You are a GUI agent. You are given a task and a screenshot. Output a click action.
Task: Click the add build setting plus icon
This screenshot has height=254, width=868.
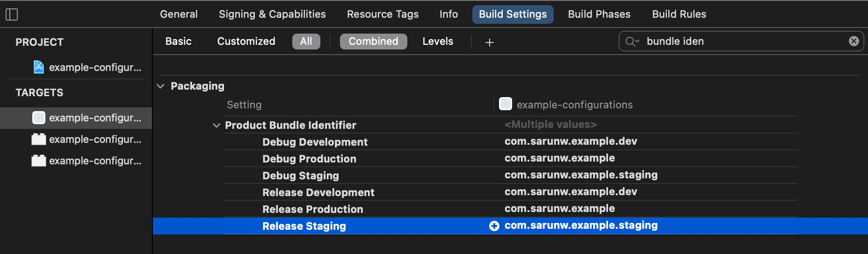point(489,42)
